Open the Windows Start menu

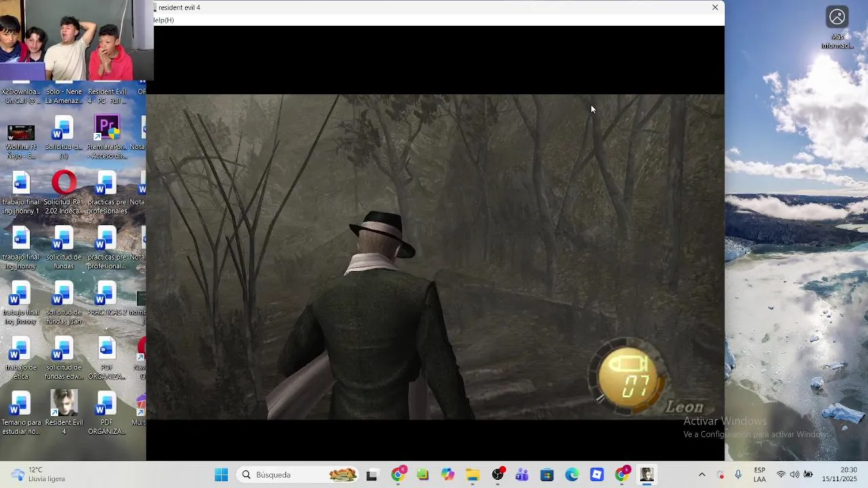pyautogui.click(x=221, y=475)
